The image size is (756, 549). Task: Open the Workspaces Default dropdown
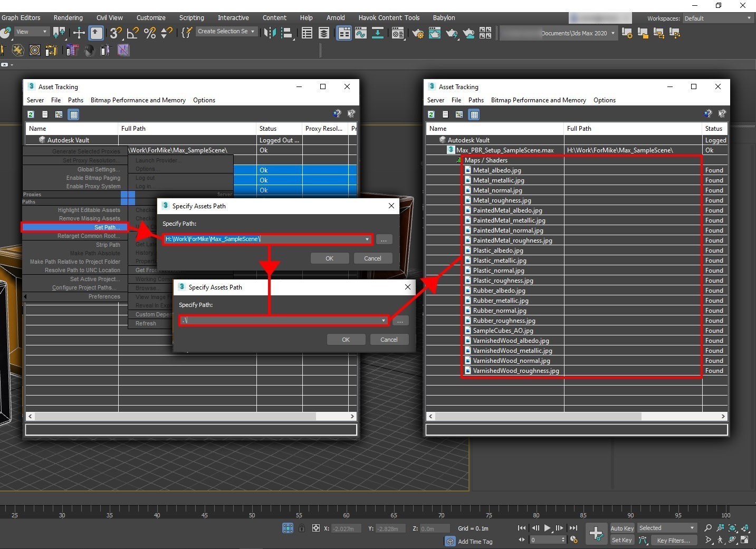717,18
